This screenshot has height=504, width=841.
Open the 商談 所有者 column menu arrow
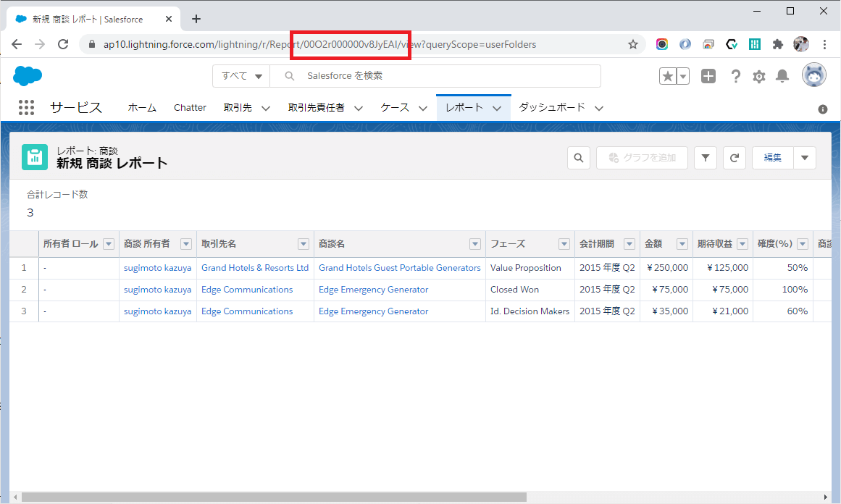click(x=186, y=244)
